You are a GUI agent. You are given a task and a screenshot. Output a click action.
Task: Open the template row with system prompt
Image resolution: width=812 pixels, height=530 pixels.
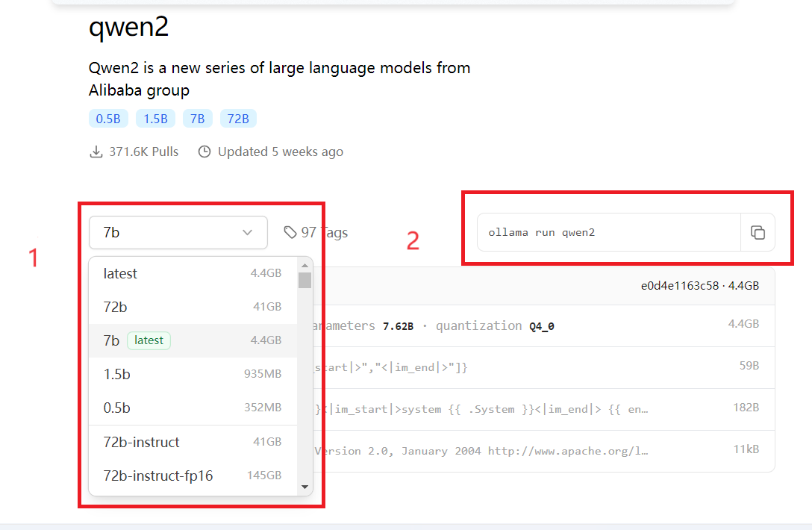(544, 409)
